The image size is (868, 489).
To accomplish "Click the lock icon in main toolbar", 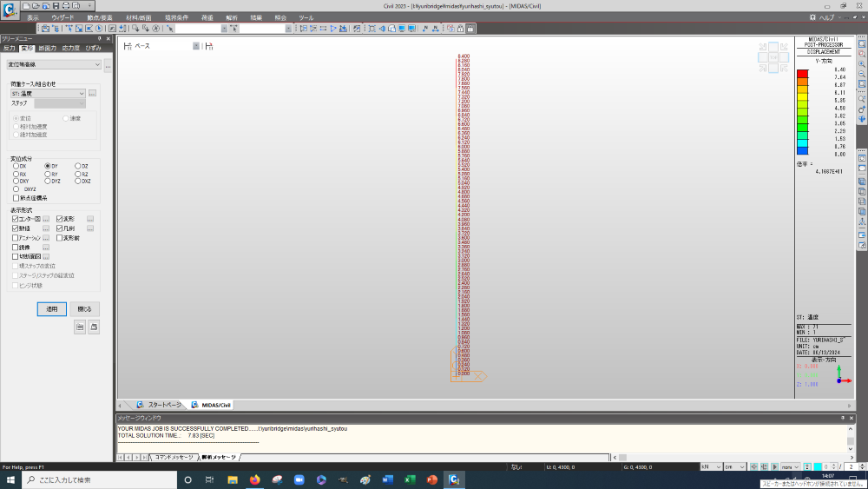I will pos(470,29).
